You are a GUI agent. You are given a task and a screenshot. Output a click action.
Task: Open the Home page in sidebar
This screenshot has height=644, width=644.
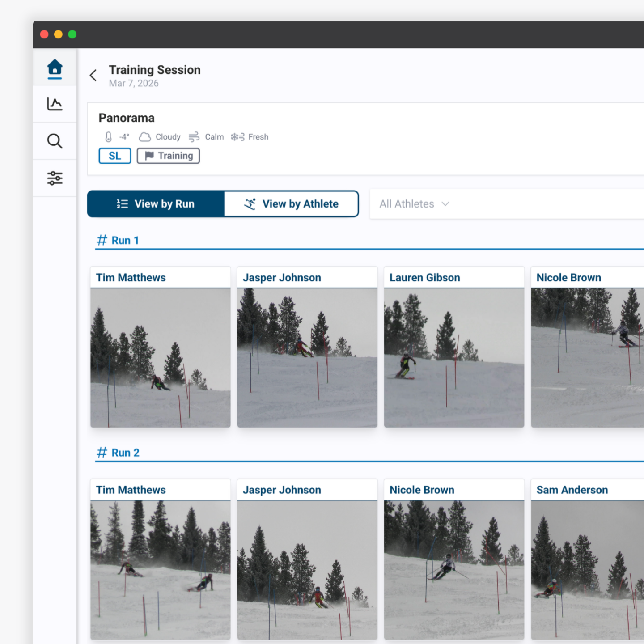tap(55, 68)
